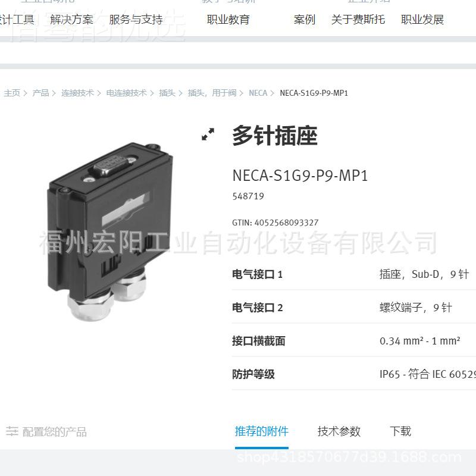Click the NECA connector product image

[110, 231]
